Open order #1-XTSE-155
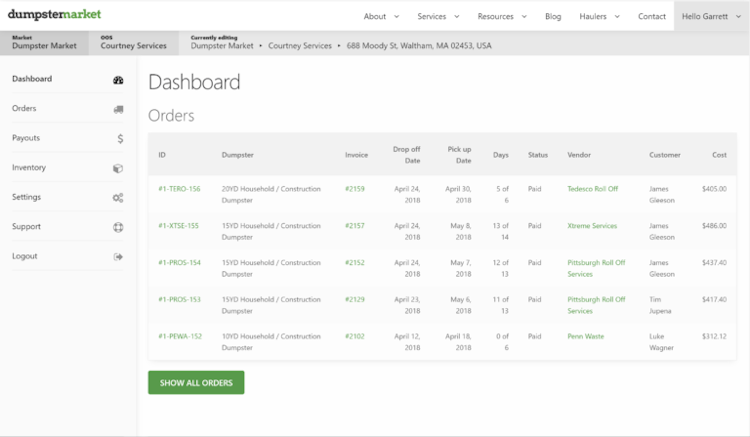The image size is (750, 437). coord(178,226)
